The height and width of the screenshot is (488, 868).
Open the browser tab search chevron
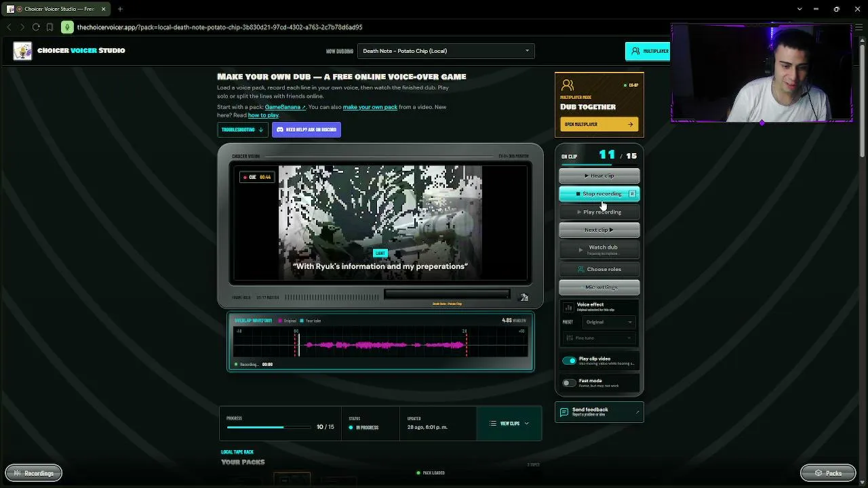click(800, 9)
